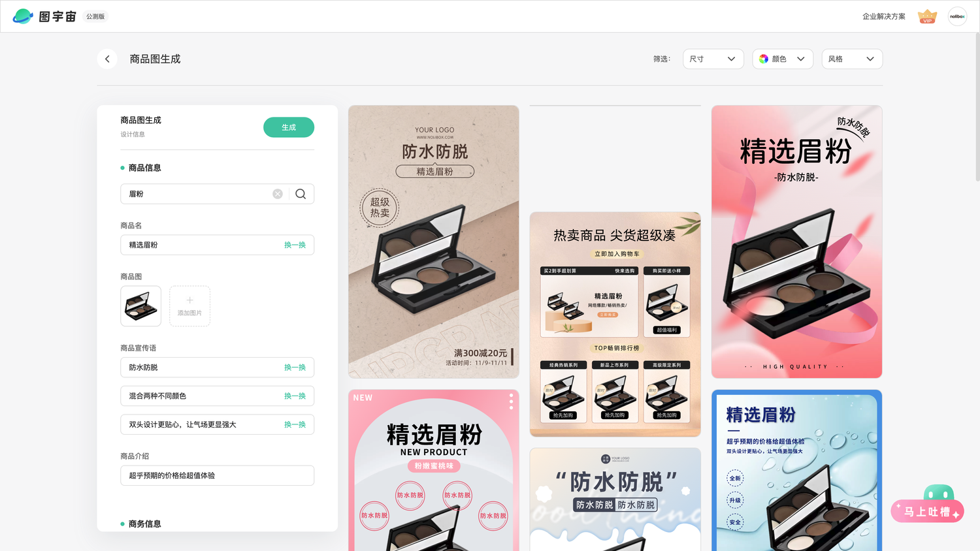This screenshot has width=980, height=551.
Task: Clear the 眉粉 search field
Action: click(278, 194)
